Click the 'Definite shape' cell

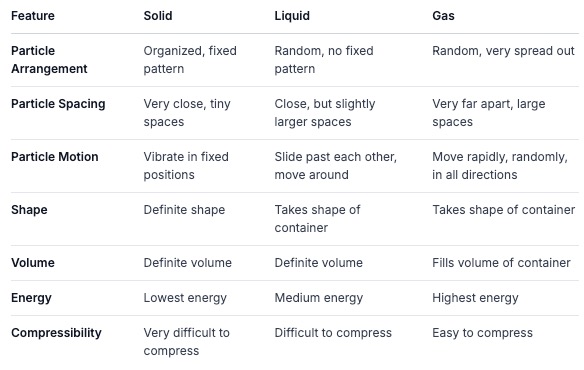184,210
